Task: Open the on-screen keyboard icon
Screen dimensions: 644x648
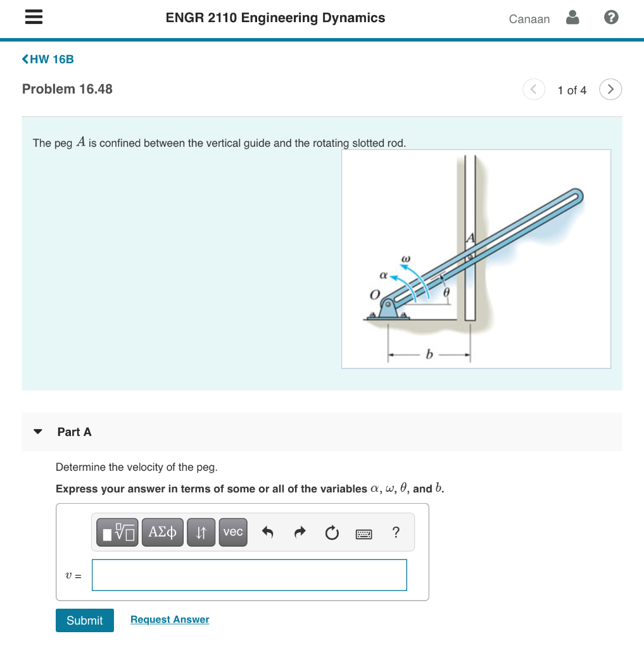Action: (363, 533)
